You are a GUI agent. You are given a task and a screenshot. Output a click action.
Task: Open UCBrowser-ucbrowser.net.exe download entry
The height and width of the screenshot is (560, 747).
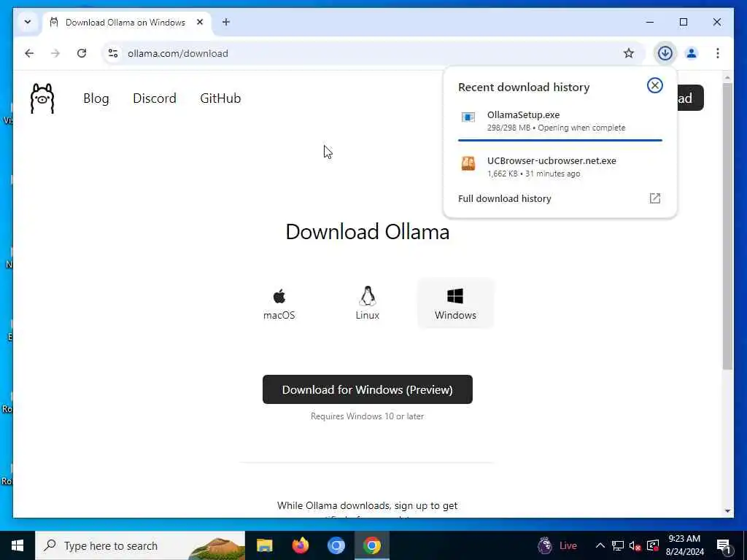(x=560, y=167)
